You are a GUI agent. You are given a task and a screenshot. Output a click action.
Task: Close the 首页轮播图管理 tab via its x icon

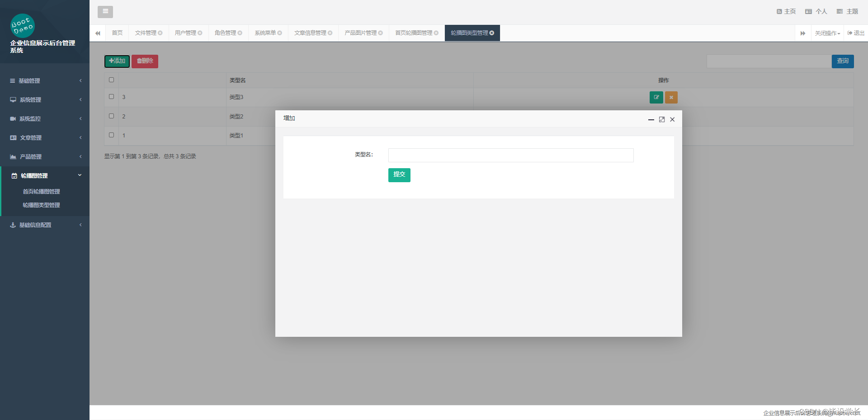click(436, 33)
